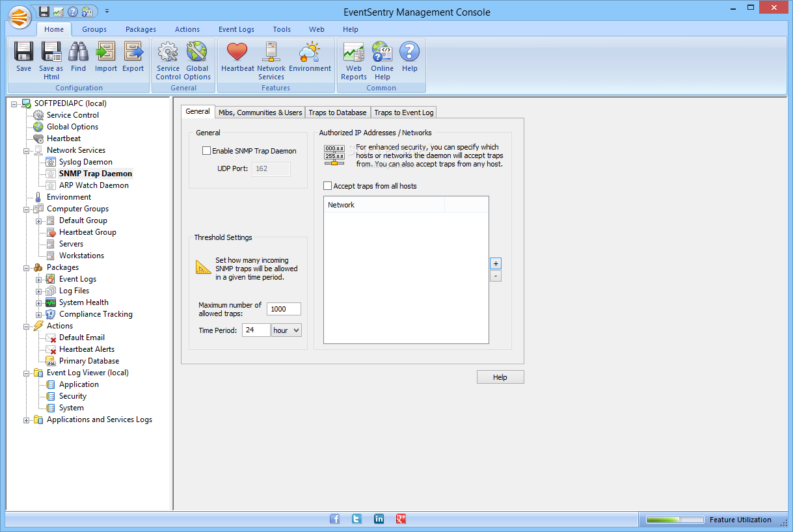Click the Twitter icon in status bar

(356, 519)
